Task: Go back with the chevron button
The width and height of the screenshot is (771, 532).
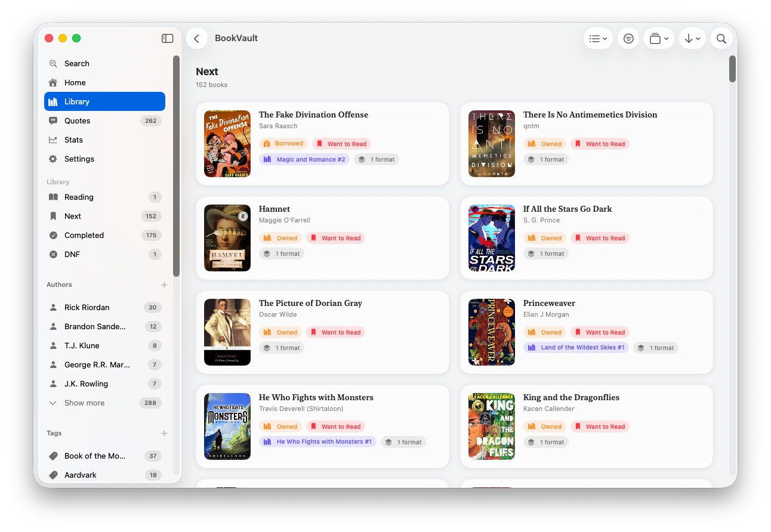Action: (197, 38)
